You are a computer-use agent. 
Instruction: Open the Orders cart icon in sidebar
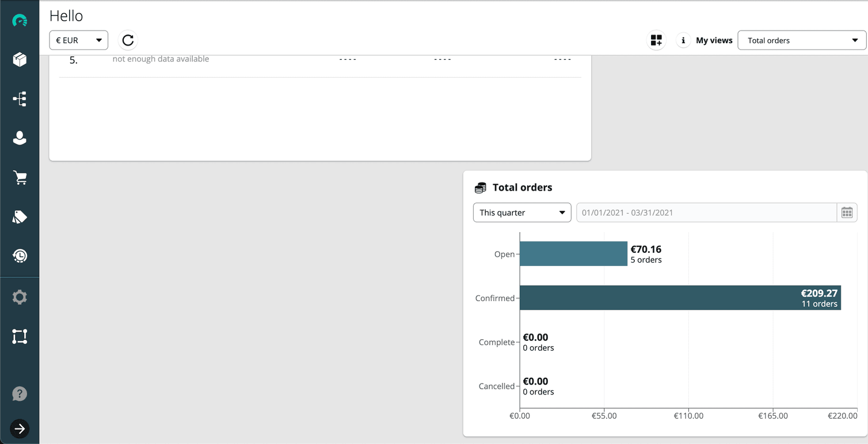(20, 177)
